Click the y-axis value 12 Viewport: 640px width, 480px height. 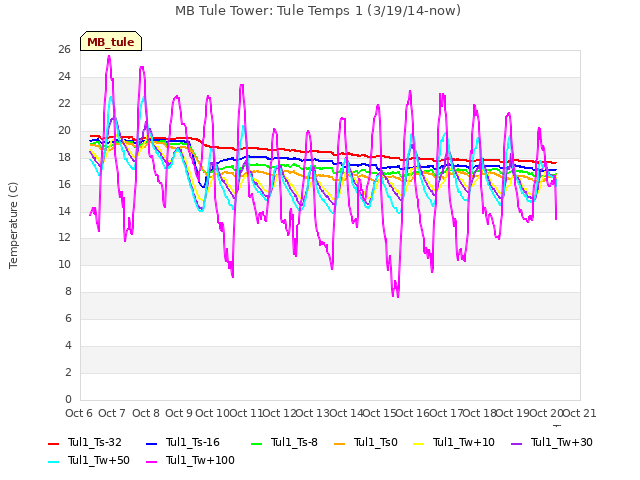pyautogui.click(x=64, y=238)
